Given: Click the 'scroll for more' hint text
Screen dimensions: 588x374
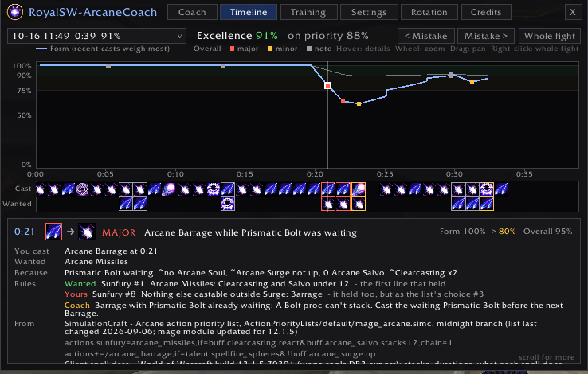Looking at the screenshot, I should (547, 357).
